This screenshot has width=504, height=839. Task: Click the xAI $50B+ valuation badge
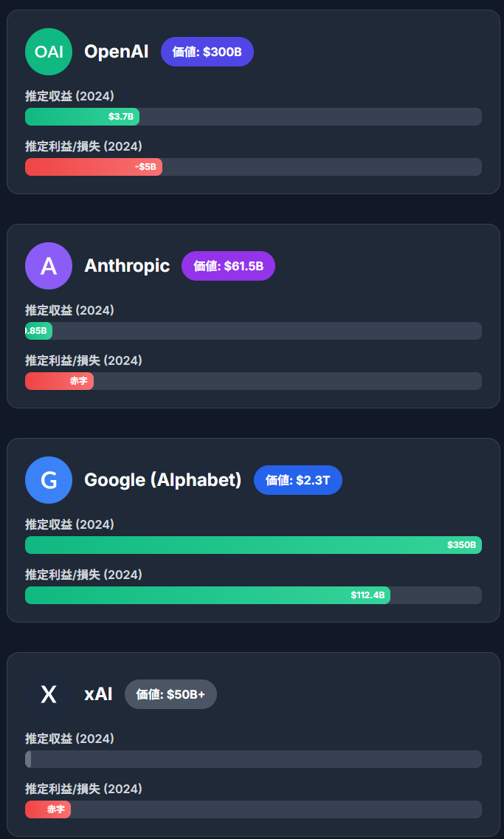[x=170, y=694]
